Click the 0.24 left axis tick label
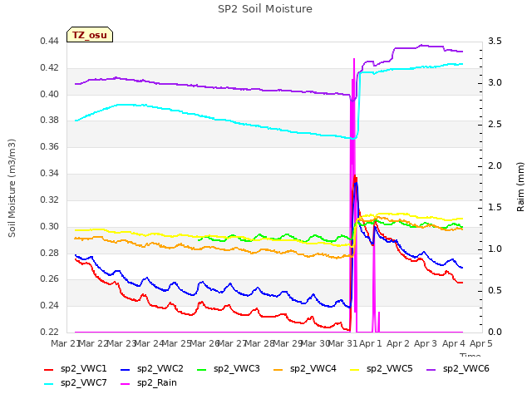This screenshot has height=399, width=532. [50, 306]
